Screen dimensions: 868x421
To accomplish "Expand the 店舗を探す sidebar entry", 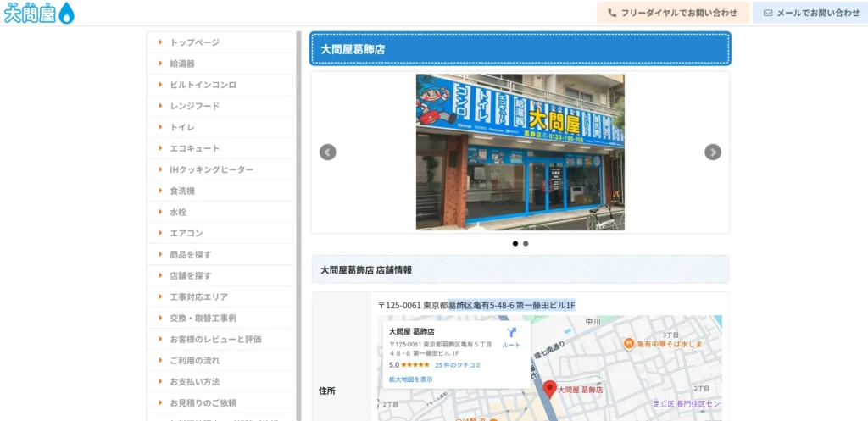I will point(190,275).
